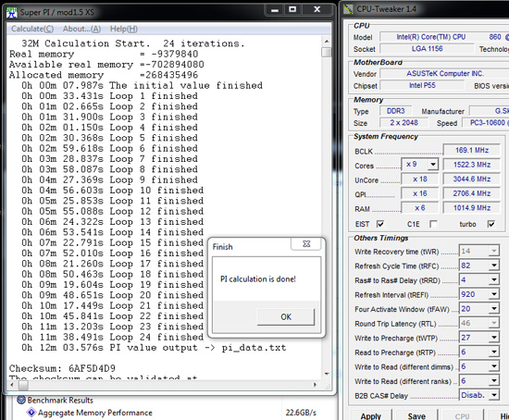Click the Aggregate Memory Performance diamond icon
Image resolution: width=509 pixels, height=420 pixels.
coord(31,413)
